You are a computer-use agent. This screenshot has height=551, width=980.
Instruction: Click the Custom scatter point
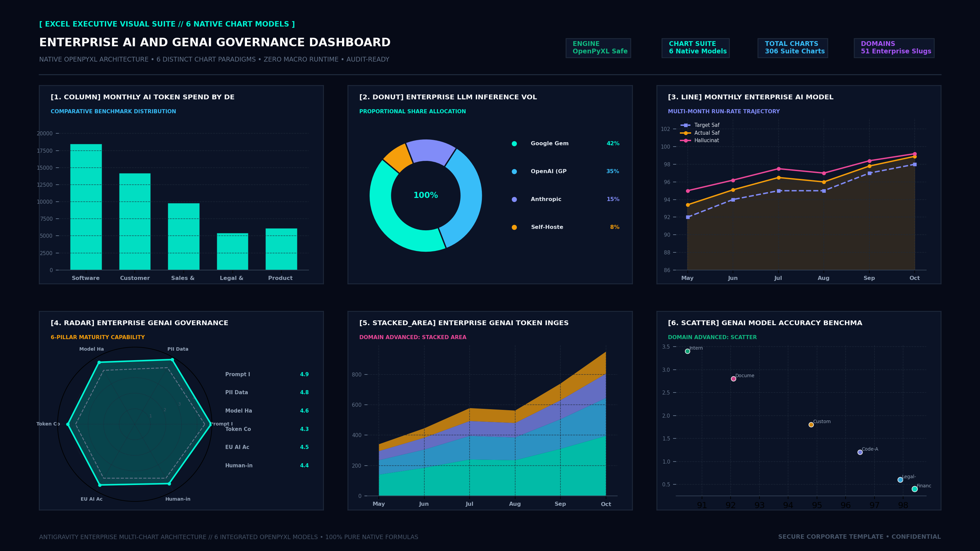(x=811, y=425)
